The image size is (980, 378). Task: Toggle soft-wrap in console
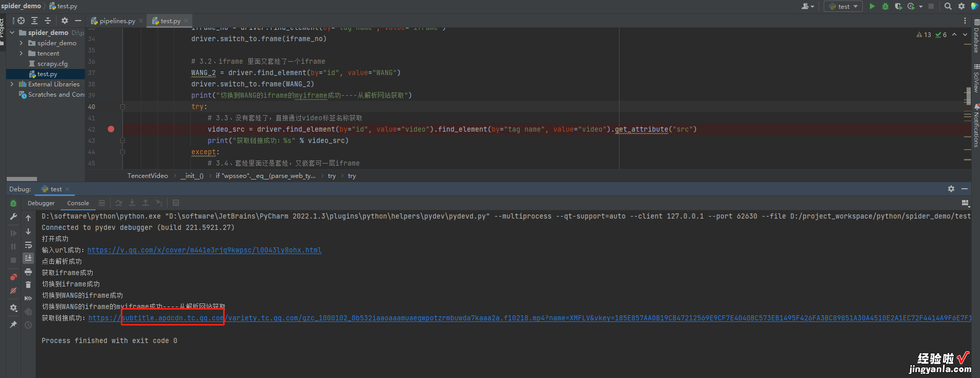coord(28,245)
